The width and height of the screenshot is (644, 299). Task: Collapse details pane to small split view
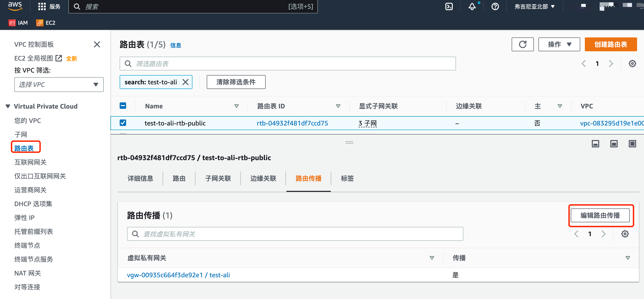coord(595,144)
